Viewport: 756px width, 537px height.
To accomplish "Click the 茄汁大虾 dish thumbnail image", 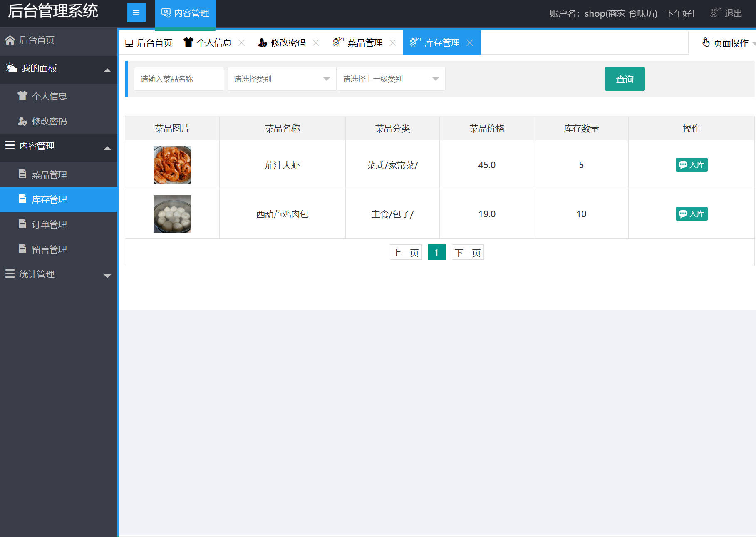I will pos(172,165).
